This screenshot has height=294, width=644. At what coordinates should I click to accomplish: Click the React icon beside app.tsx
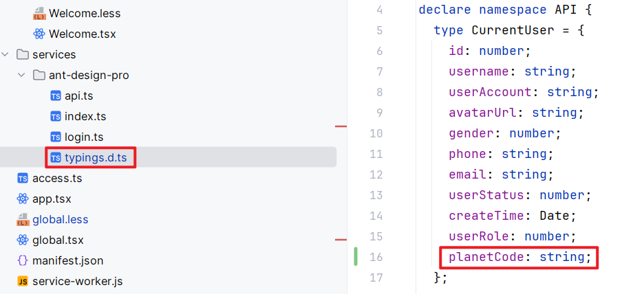[23, 199]
